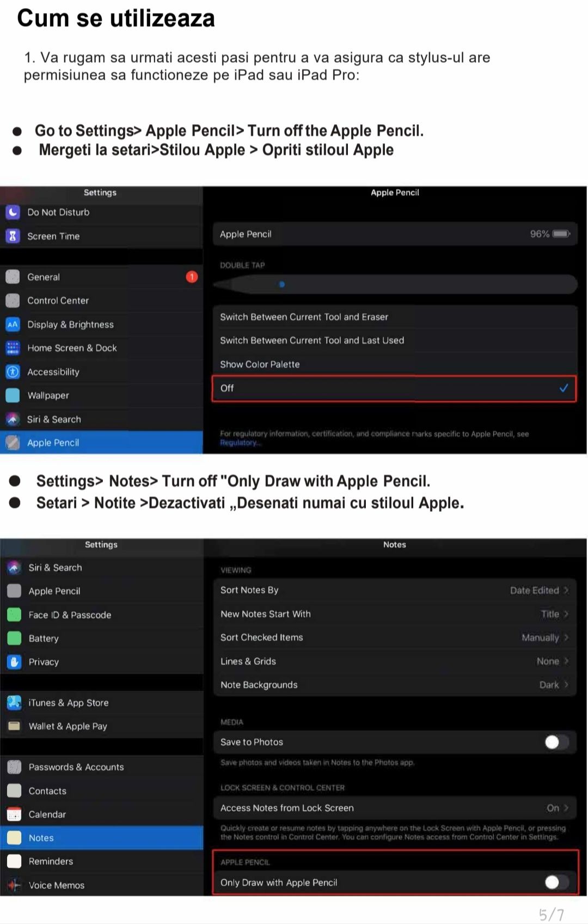This screenshot has height=924, width=588.
Task: Open Access Notes from Lock Screen chevron
Action: (x=566, y=808)
